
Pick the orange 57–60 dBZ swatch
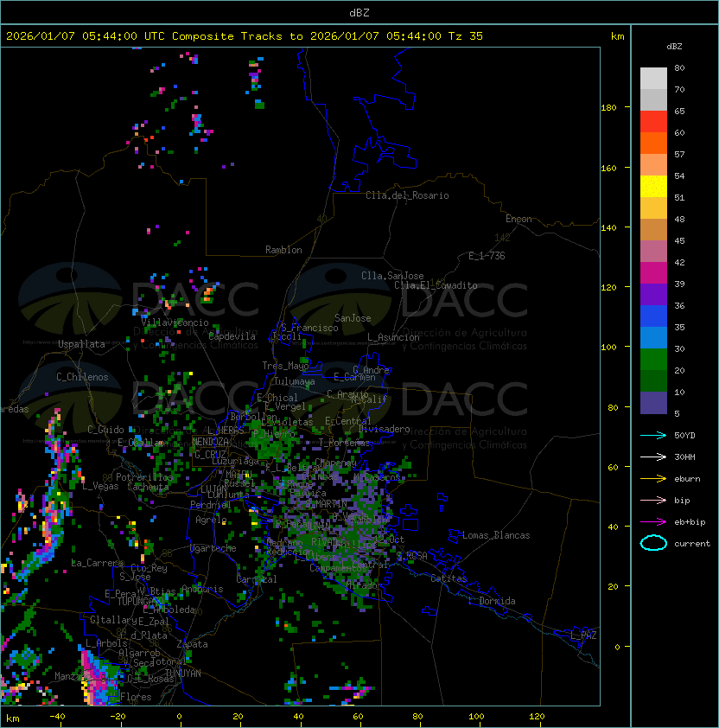653,143
